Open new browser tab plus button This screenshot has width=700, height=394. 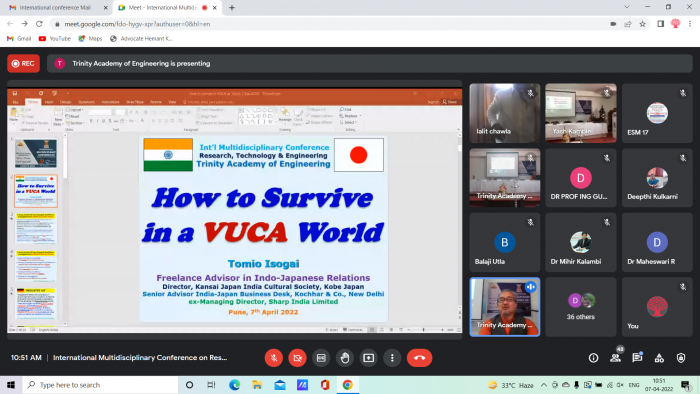[x=232, y=8]
